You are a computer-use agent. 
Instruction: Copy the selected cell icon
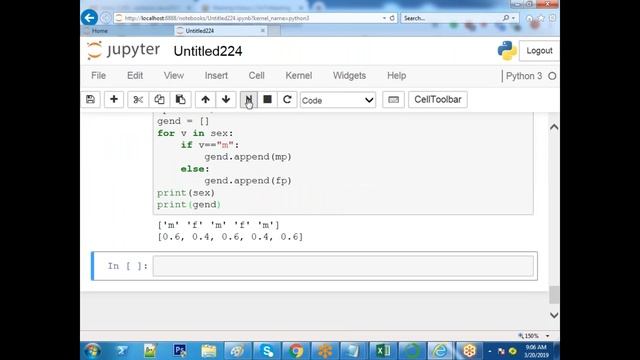pos(159,100)
